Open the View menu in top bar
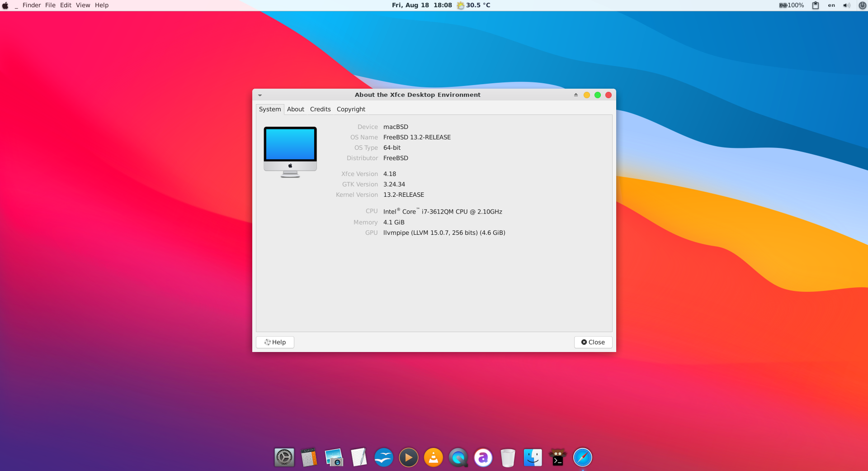The image size is (868, 471). (83, 5)
